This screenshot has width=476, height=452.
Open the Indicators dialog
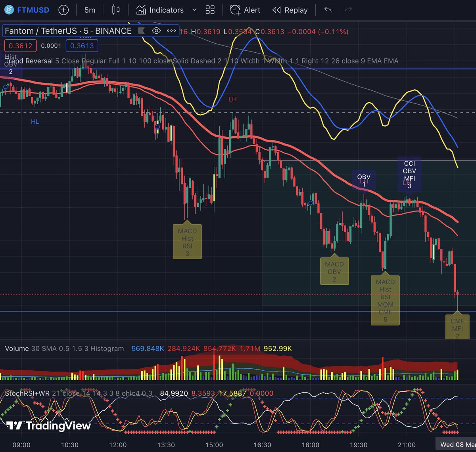(160, 10)
